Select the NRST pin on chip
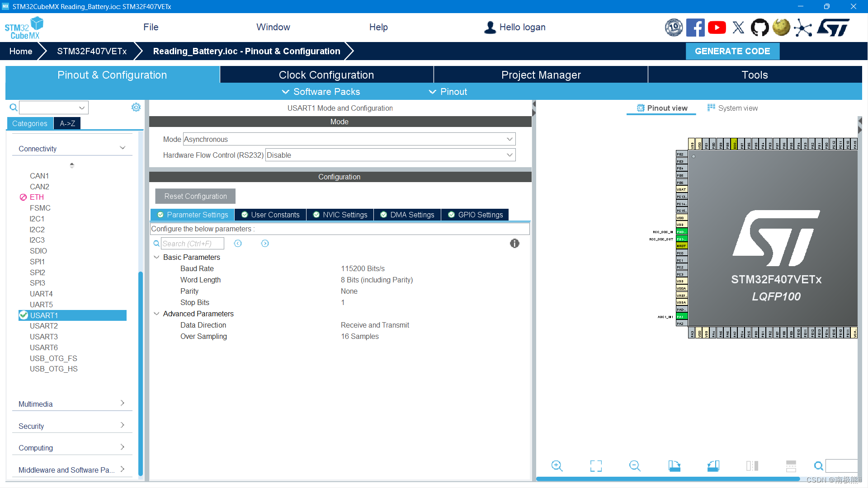Screen dimensions: 868x488 click(x=682, y=246)
